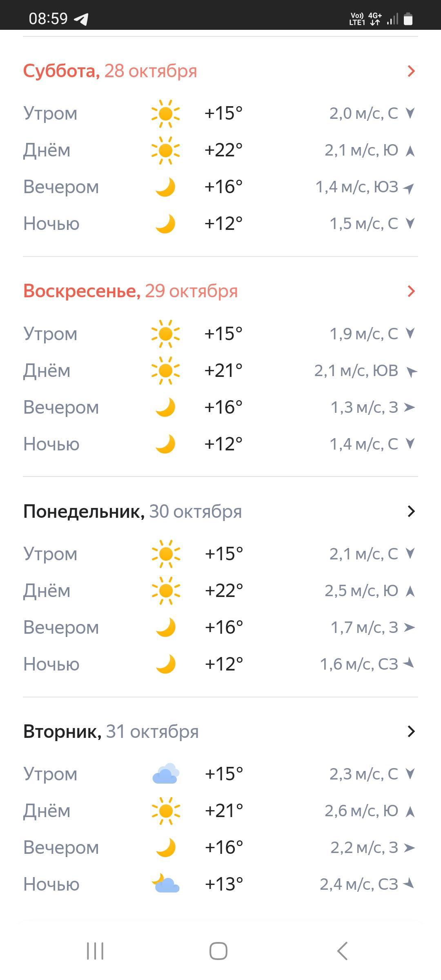Tap the Понедельник, 30 октября heading

(x=132, y=511)
